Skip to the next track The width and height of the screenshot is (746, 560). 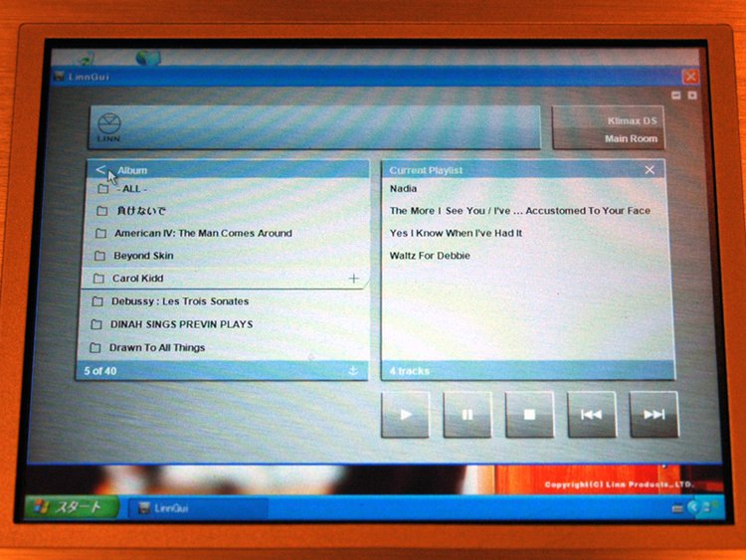click(x=653, y=414)
